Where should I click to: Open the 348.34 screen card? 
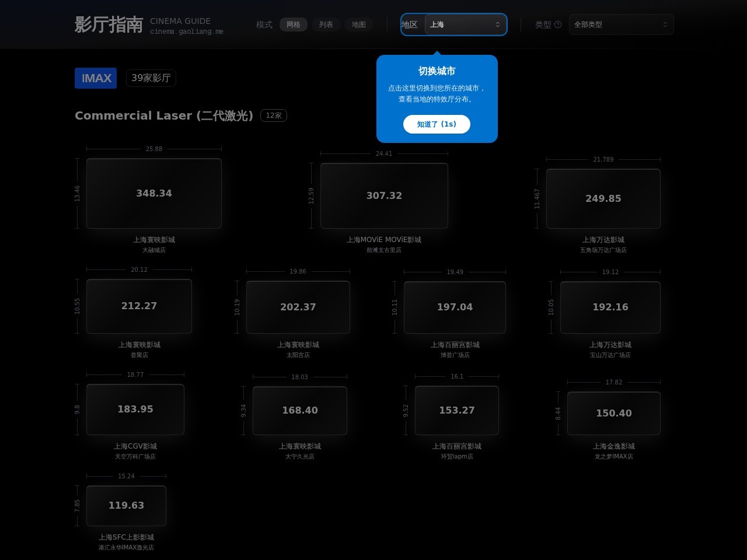(x=154, y=194)
